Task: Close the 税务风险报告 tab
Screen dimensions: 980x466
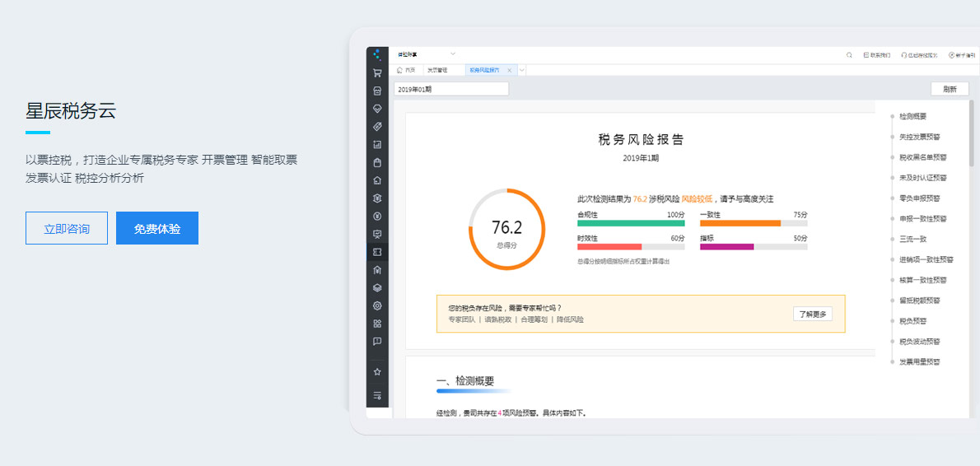Action: [510, 71]
